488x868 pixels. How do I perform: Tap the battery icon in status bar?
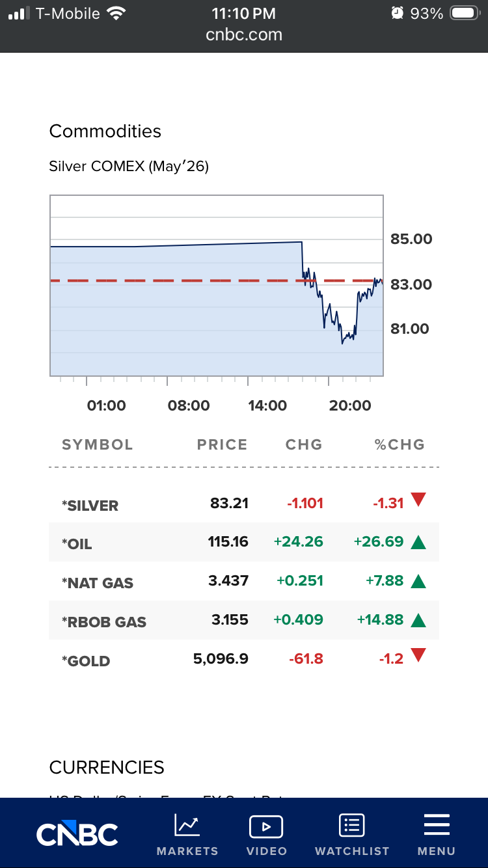click(465, 14)
